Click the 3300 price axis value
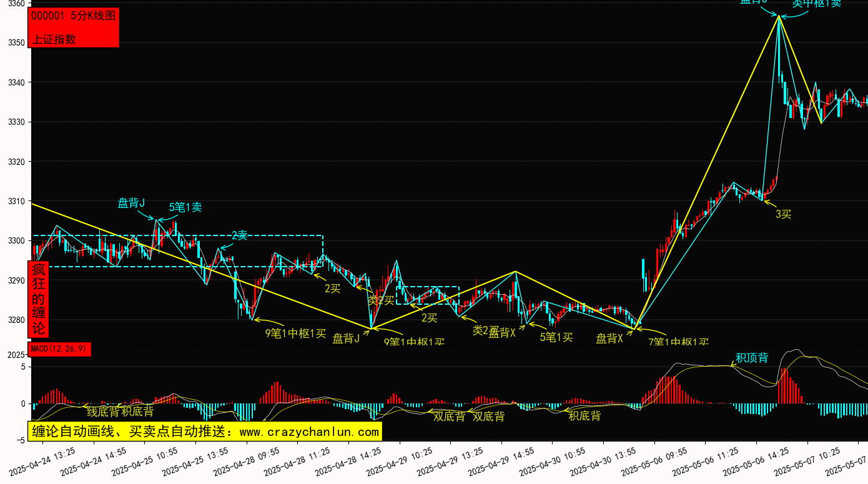Image resolution: width=868 pixels, height=484 pixels. click(15, 241)
